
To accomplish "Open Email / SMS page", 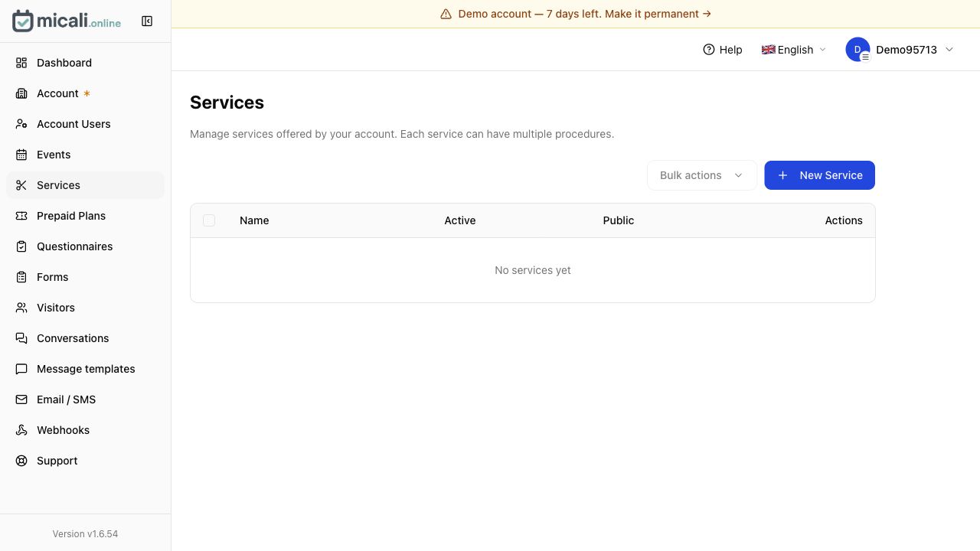I will [x=85, y=399].
